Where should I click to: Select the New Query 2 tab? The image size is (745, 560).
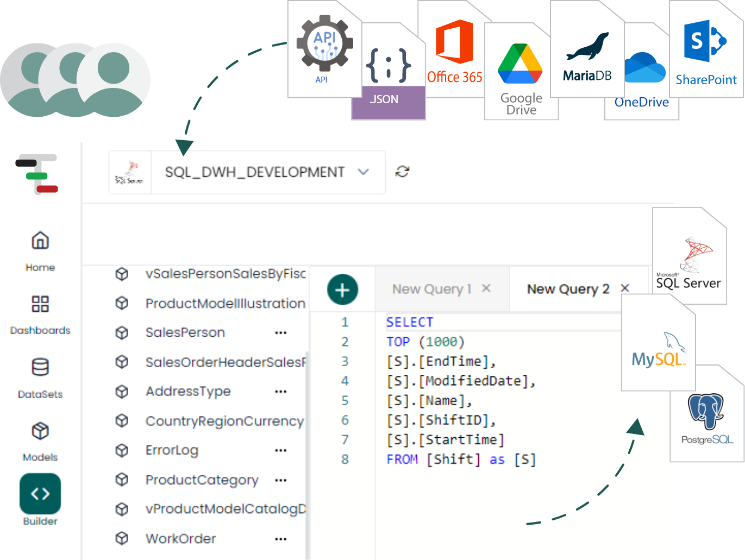pyautogui.click(x=568, y=289)
